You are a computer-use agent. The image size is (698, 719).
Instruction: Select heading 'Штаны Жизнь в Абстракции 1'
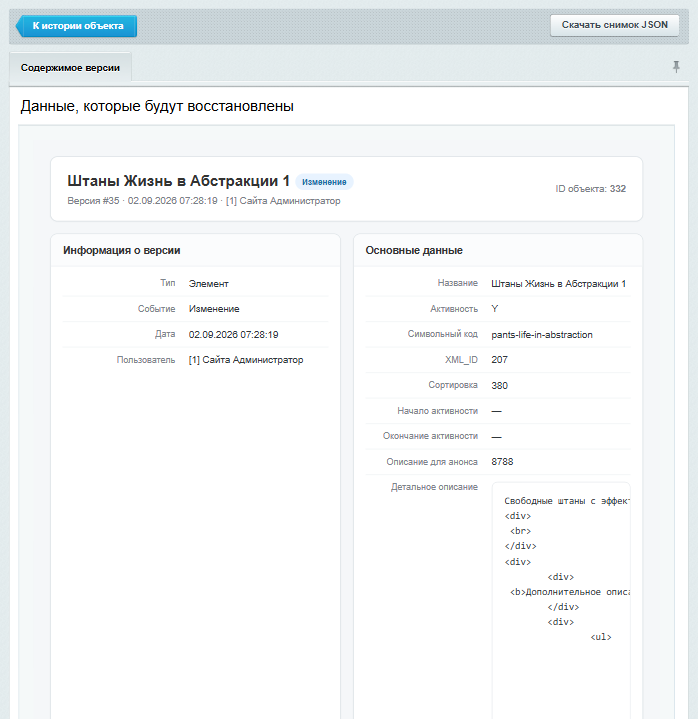pos(178,181)
